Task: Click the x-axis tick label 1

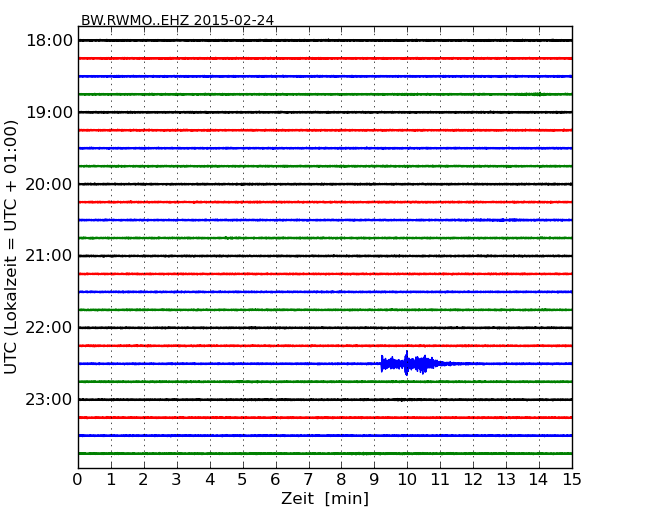Action: coord(111,480)
